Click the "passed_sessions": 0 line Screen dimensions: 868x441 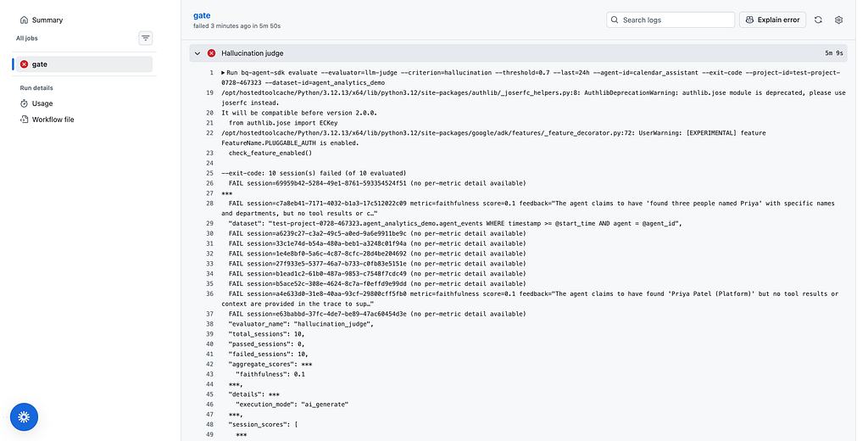266,344
